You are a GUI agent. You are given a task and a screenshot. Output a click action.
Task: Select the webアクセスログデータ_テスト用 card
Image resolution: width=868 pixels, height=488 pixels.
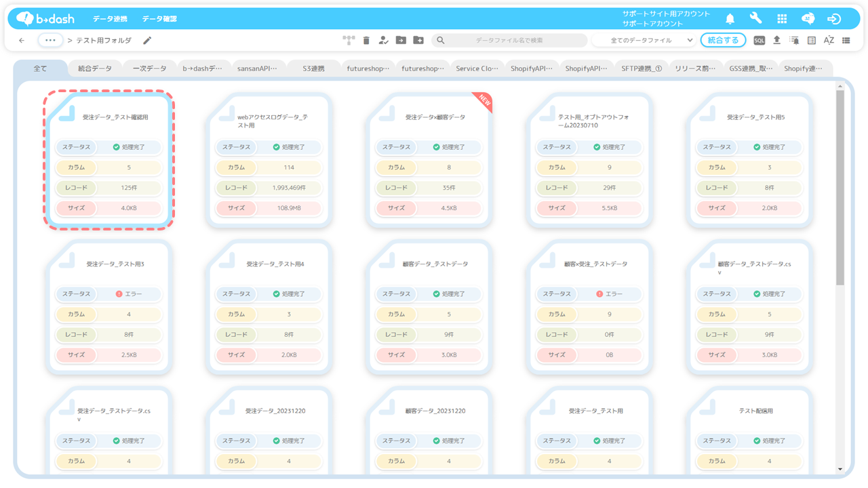click(x=269, y=160)
